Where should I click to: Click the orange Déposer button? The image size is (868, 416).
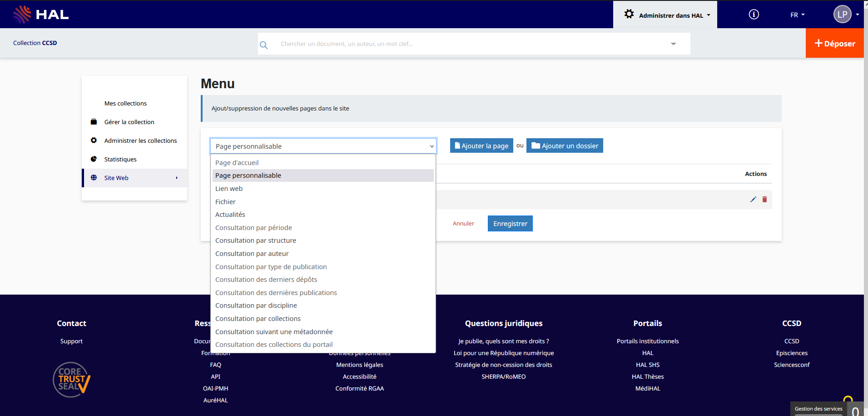click(x=834, y=43)
